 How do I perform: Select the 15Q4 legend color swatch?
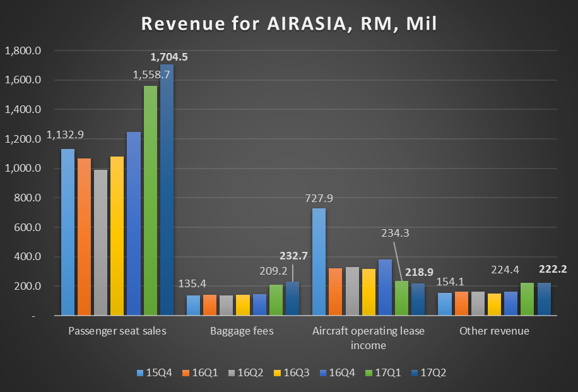[x=140, y=373]
